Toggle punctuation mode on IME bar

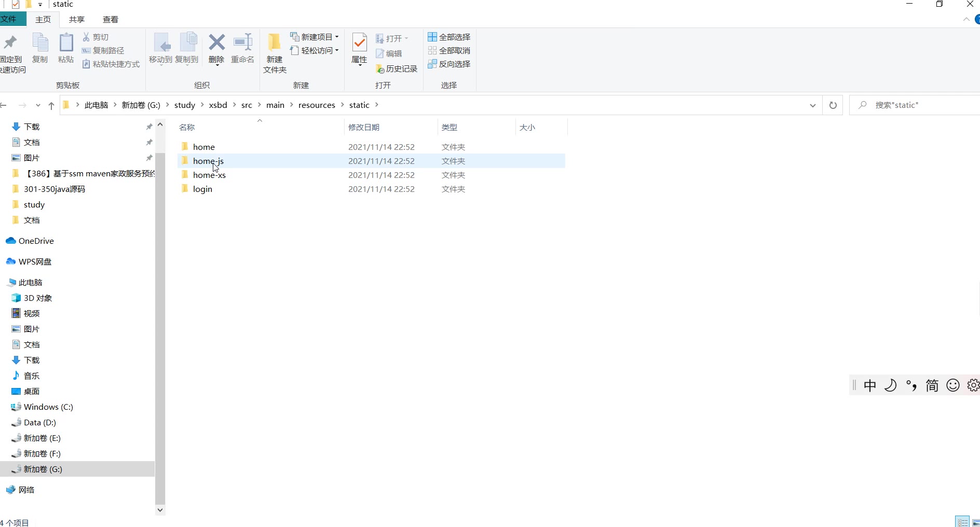point(911,385)
